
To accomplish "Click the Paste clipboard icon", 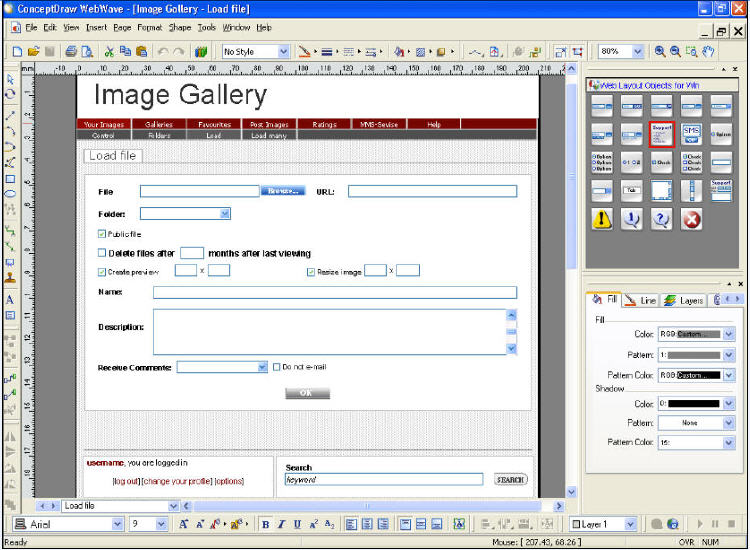I will 141,52.
